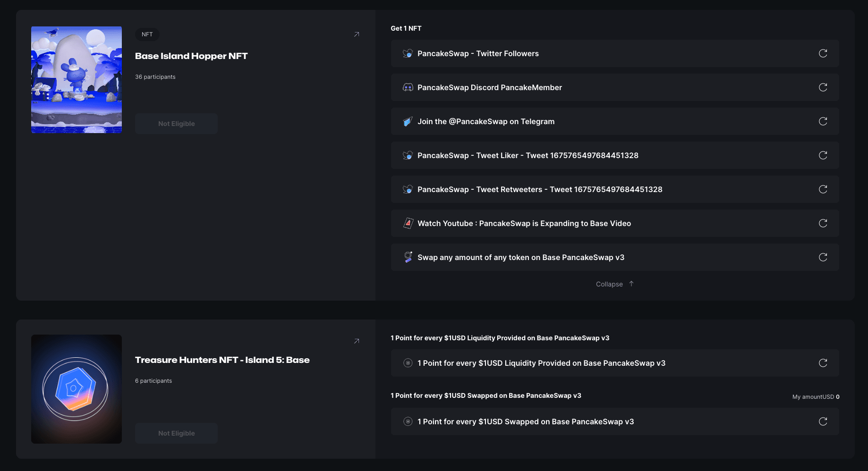This screenshot has height=471, width=868.
Task: Refresh the $1USD Swapped points task
Action: click(823, 421)
